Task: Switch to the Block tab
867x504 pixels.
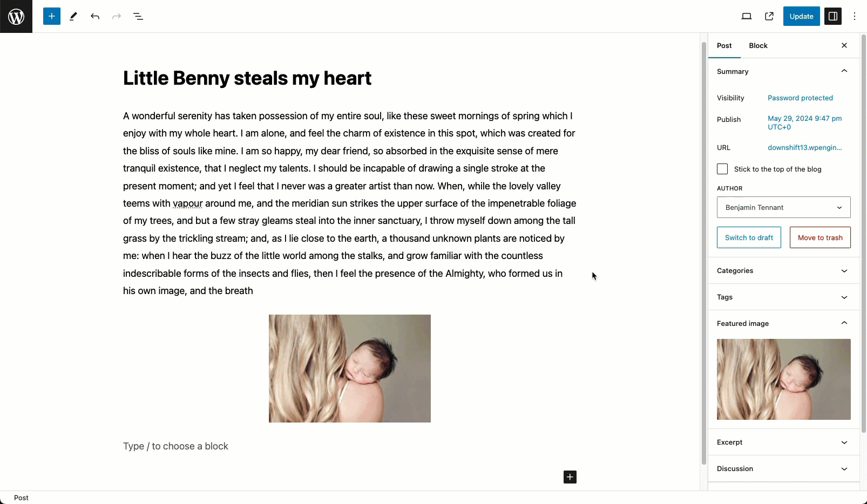Action: pyautogui.click(x=758, y=45)
